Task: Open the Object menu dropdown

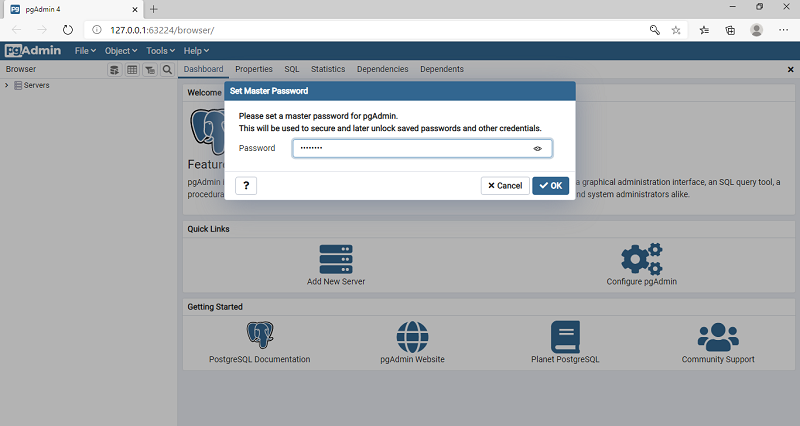Action: tap(120, 50)
